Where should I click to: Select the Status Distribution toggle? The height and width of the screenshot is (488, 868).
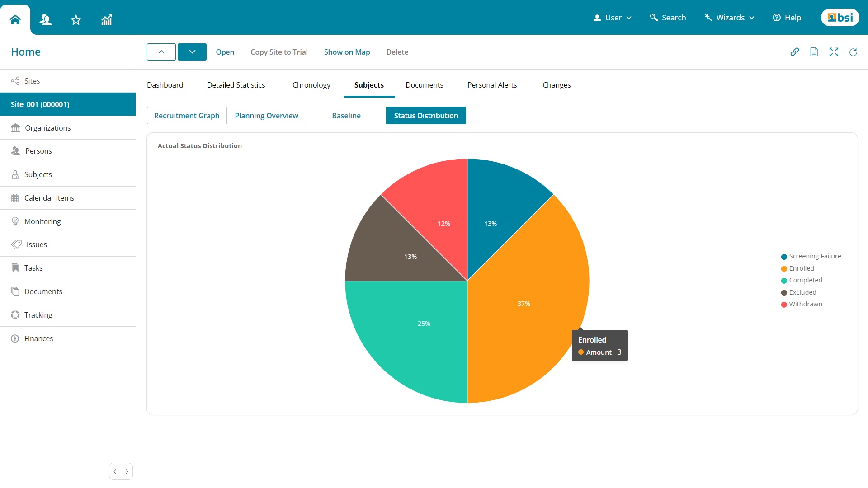[426, 115]
